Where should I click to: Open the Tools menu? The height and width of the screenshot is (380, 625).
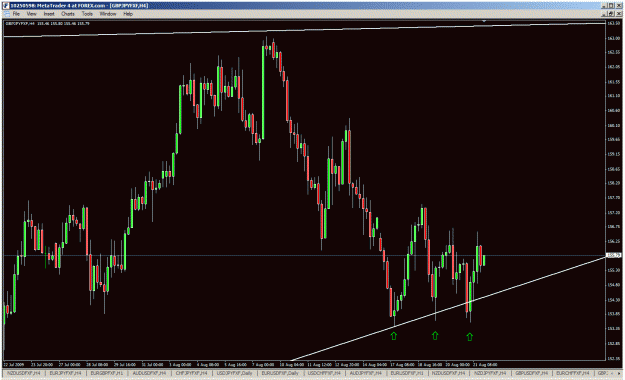coord(87,14)
